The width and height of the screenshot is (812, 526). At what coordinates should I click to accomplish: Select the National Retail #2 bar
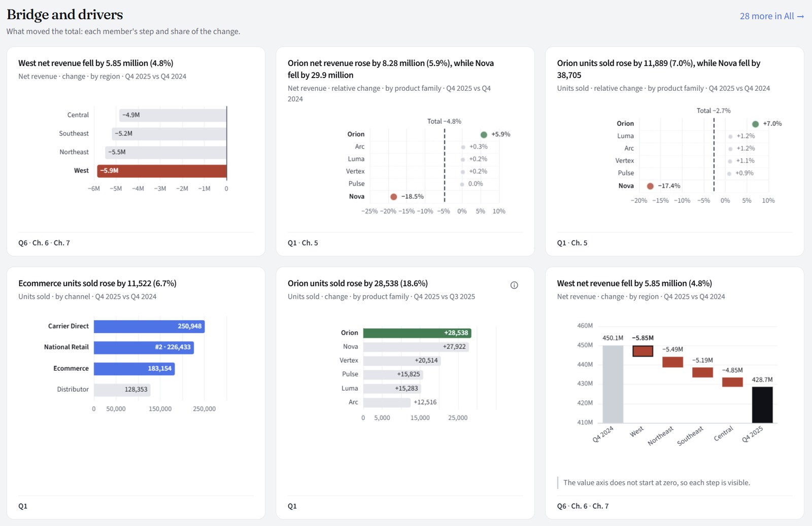click(x=144, y=347)
